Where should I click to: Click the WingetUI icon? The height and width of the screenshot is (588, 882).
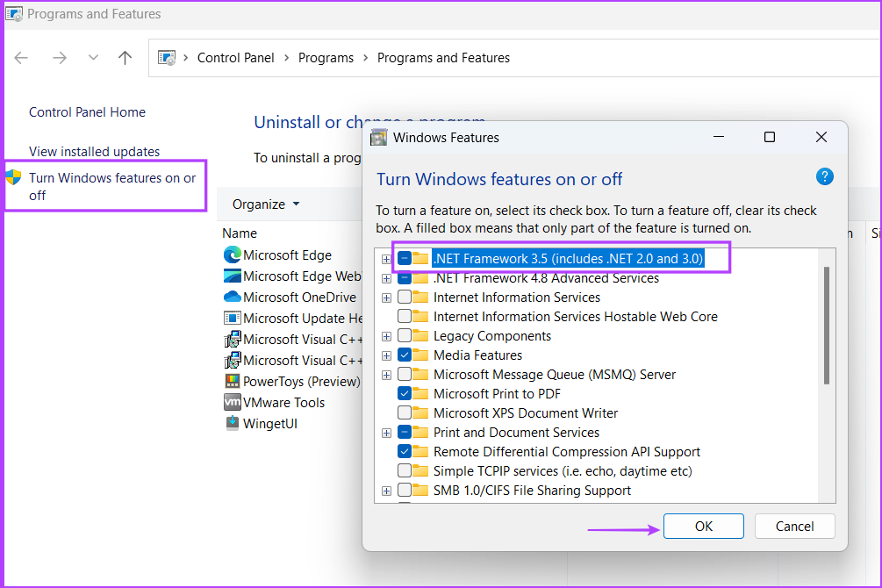click(x=232, y=423)
